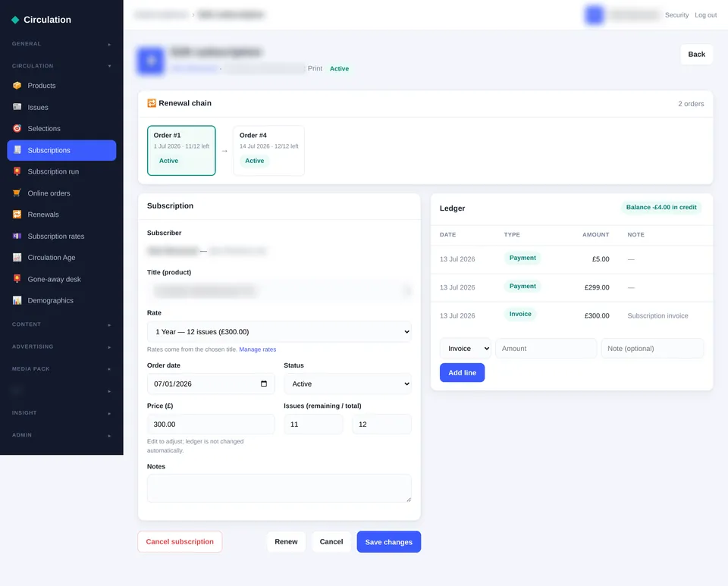Expand the Advertising sidebar section

click(61, 346)
